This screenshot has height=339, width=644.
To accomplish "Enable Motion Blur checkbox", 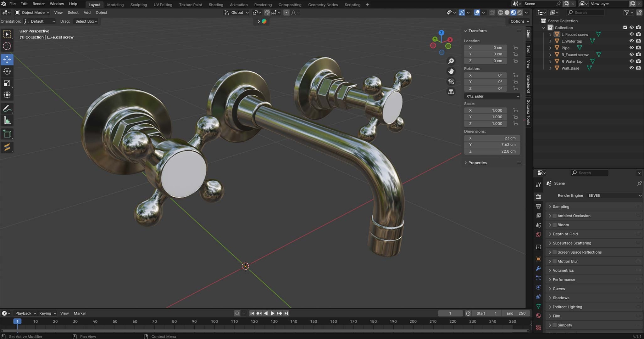I will click(x=555, y=262).
